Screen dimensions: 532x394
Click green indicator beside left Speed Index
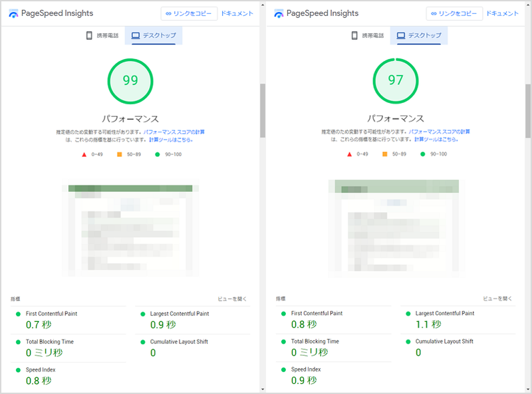(19, 369)
